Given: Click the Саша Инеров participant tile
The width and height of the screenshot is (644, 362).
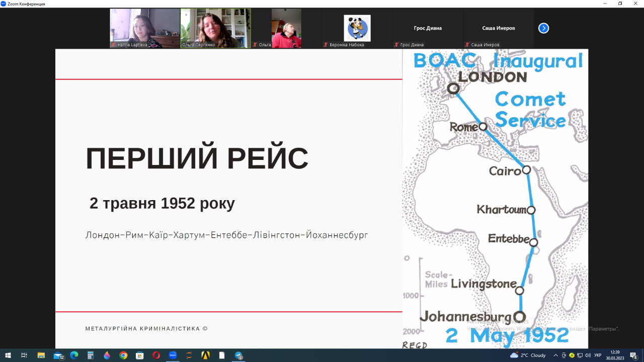Looking at the screenshot, I should pyautogui.click(x=499, y=28).
